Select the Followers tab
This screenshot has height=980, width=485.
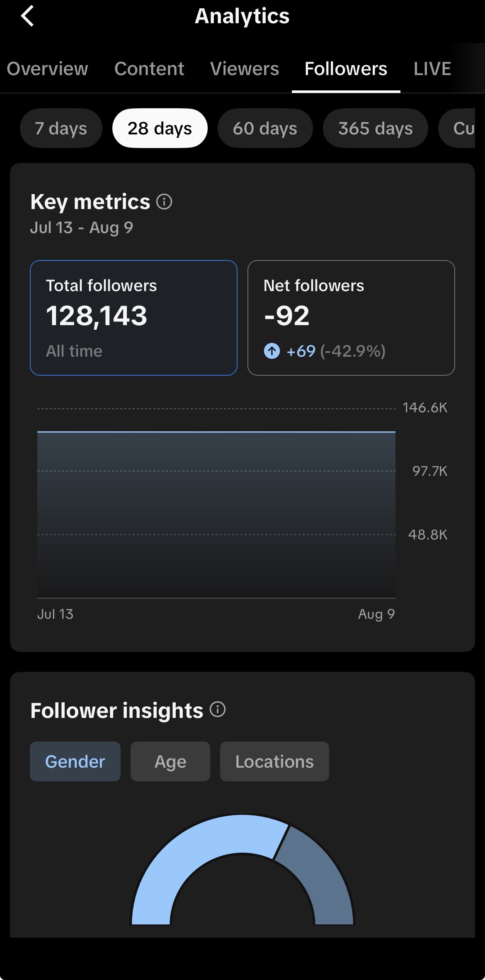[x=346, y=69]
